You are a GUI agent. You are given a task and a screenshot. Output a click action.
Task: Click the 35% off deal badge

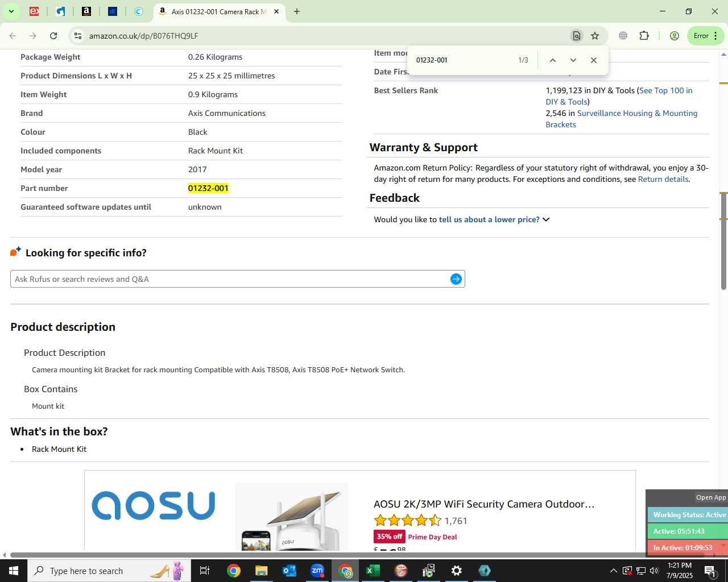[x=389, y=537]
